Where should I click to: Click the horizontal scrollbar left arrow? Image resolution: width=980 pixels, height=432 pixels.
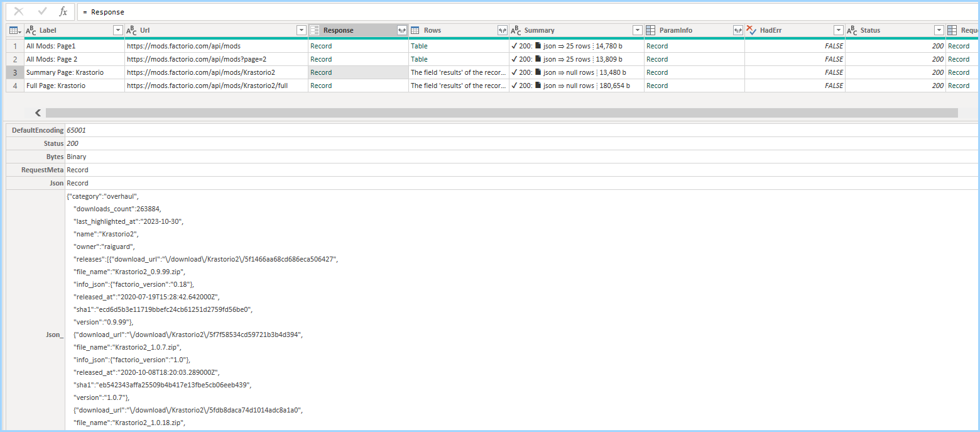[38, 113]
